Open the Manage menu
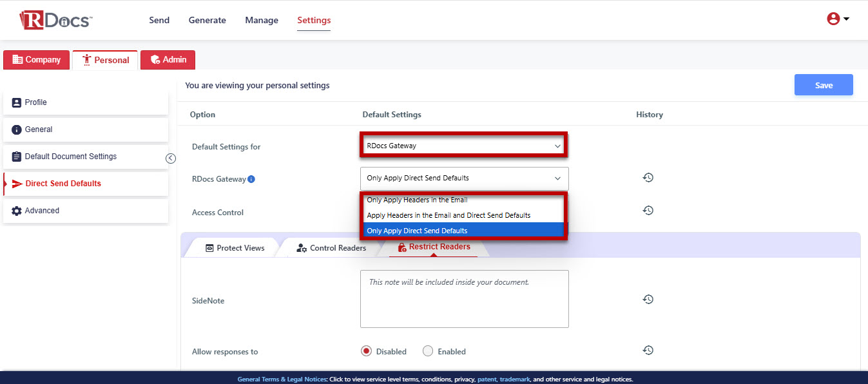Viewport: 868px width, 384px height. 262,20
